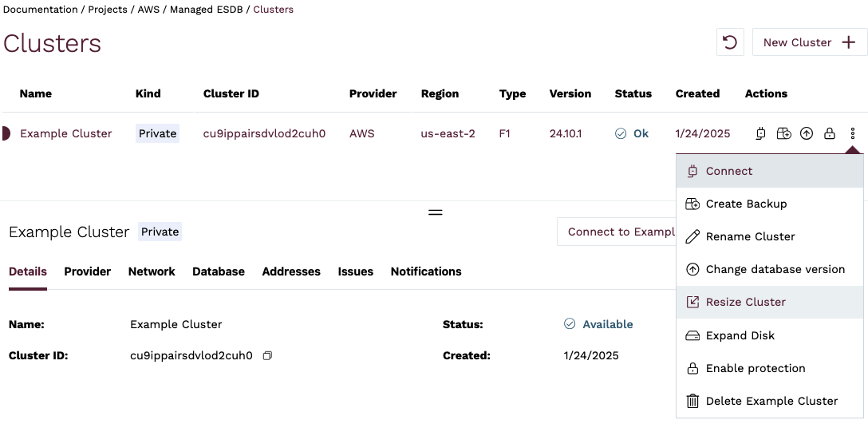The height and width of the screenshot is (424, 868).
Task: Click the connect plug icon in Actions
Action: (x=761, y=133)
